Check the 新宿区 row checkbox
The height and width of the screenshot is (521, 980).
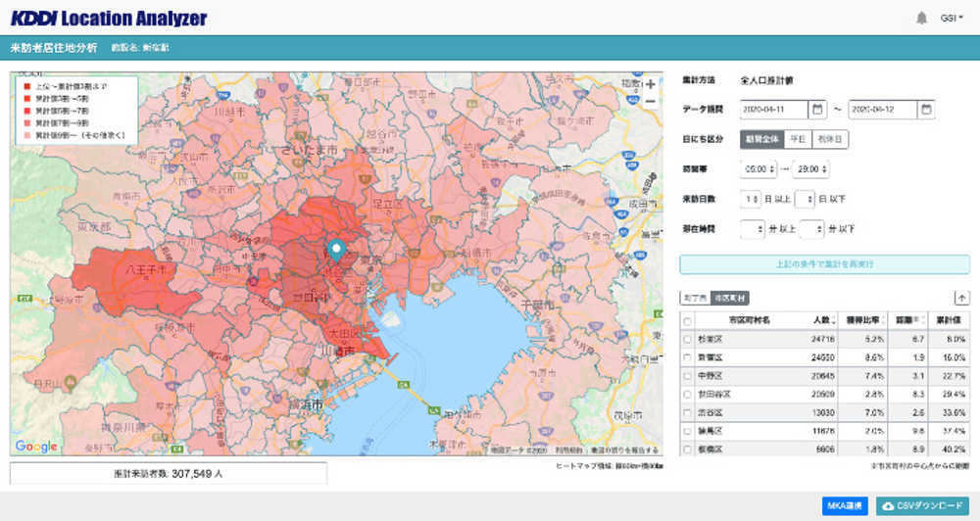[x=688, y=357]
